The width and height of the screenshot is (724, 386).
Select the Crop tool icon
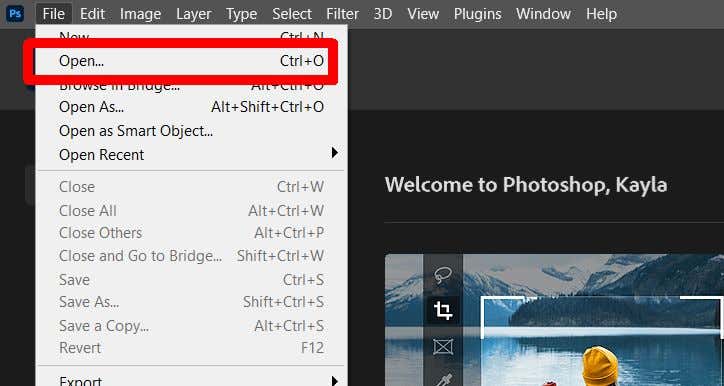tap(443, 310)
